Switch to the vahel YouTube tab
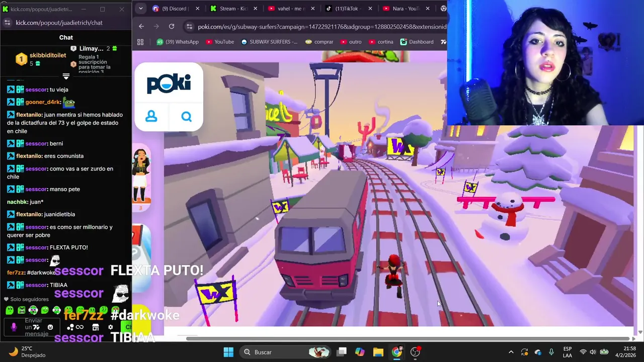 point(287,9)
